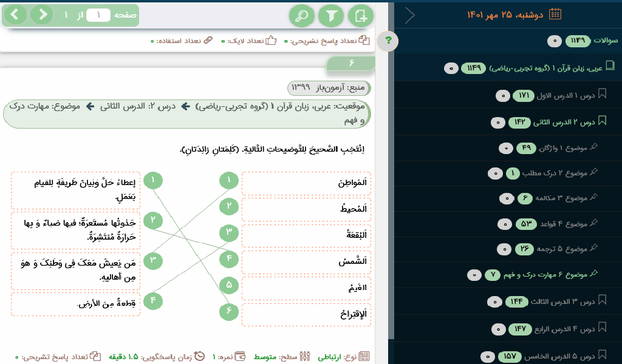Click the circle ۲ beside the جَذوَتُها مُستَعِرَةٌ description
The width and height of the screenshot is (622, 364).
click(153, 220)
